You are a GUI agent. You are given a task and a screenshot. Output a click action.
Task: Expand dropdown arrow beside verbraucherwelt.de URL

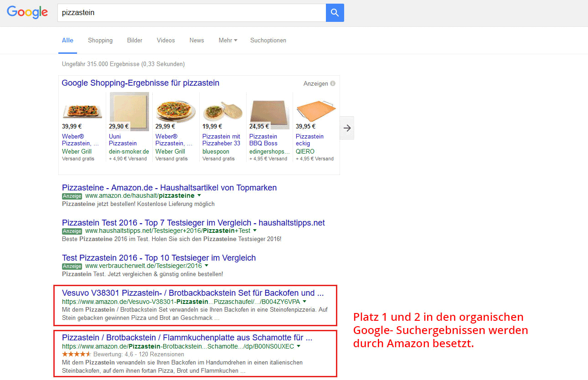[206, 266]
